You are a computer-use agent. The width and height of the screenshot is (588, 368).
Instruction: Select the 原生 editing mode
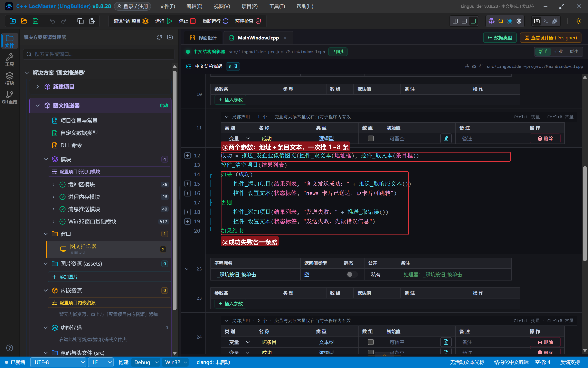tap(574, 52)
